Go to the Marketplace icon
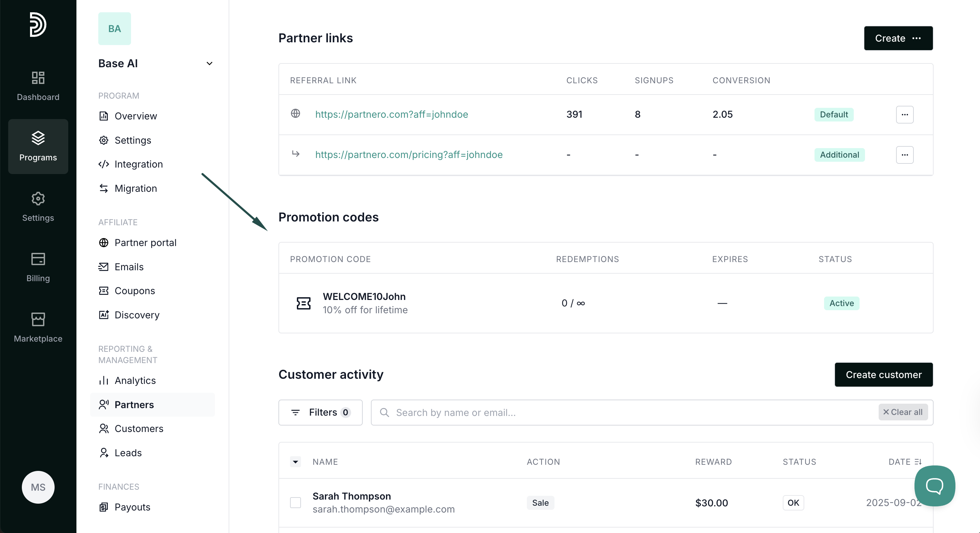980x533 pixels. pyautogui.click(x=38, y=327)
